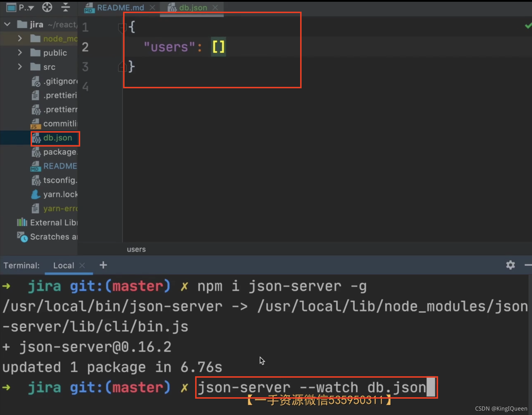The height and width of the screenshot is (415, 532).
Task: Select the db.json file icon in the tree
Action: click(37, 138)
